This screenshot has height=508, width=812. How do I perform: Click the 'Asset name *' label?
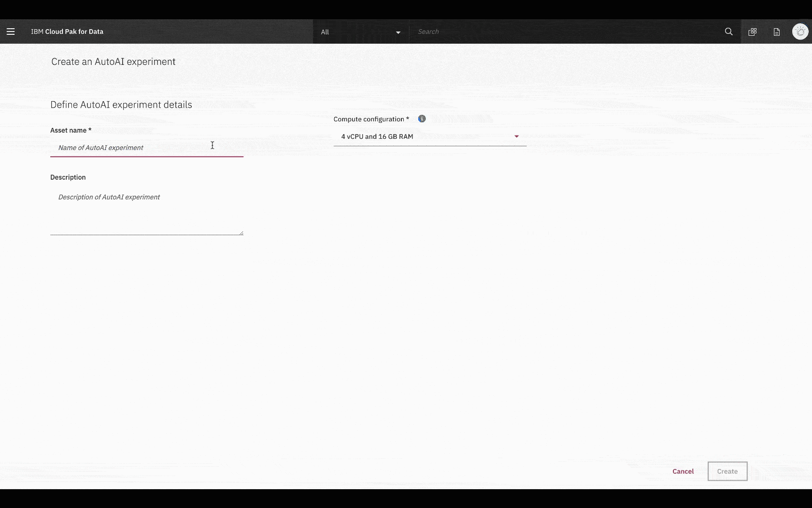click(x=71, y=130)
